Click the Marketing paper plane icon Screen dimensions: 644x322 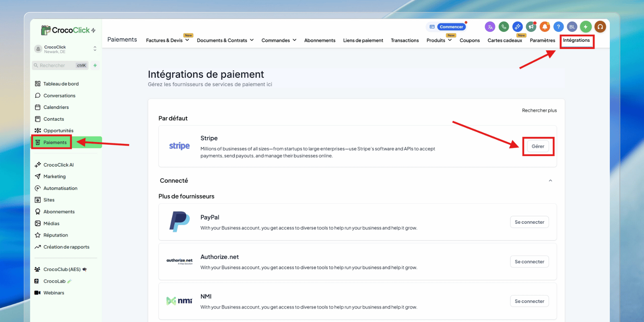click(x=37, y=176)
